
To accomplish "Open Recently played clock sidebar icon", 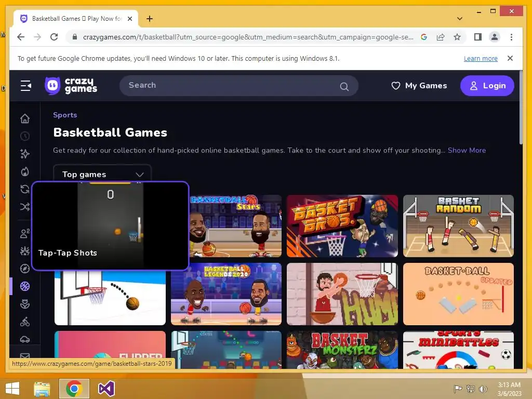I will coord(25,136).
